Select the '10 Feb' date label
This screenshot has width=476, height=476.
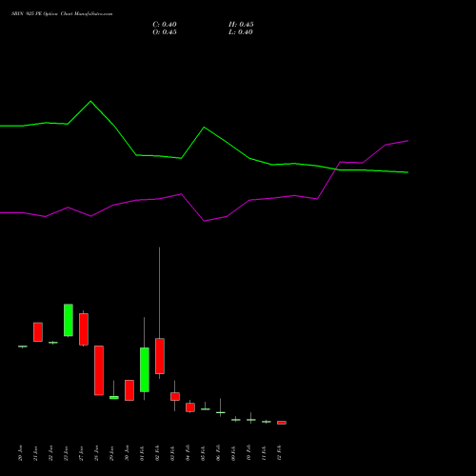(x=249, y=453)
